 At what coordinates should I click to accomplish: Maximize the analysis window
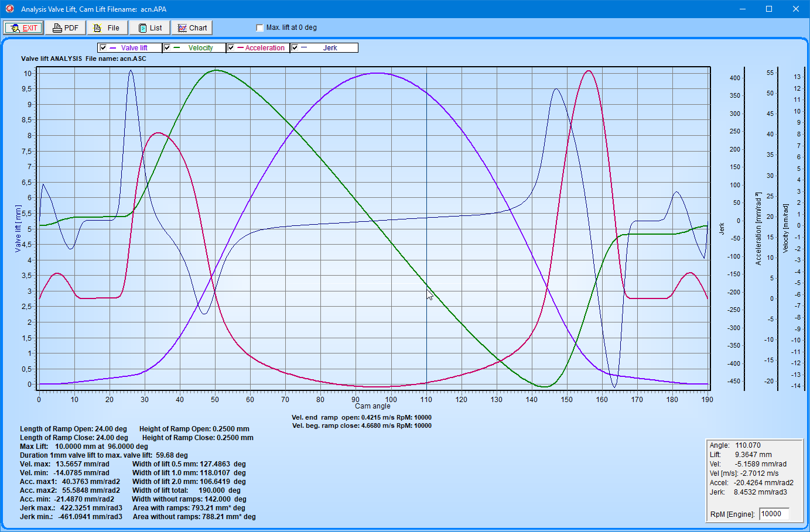[x=769, y=9]
